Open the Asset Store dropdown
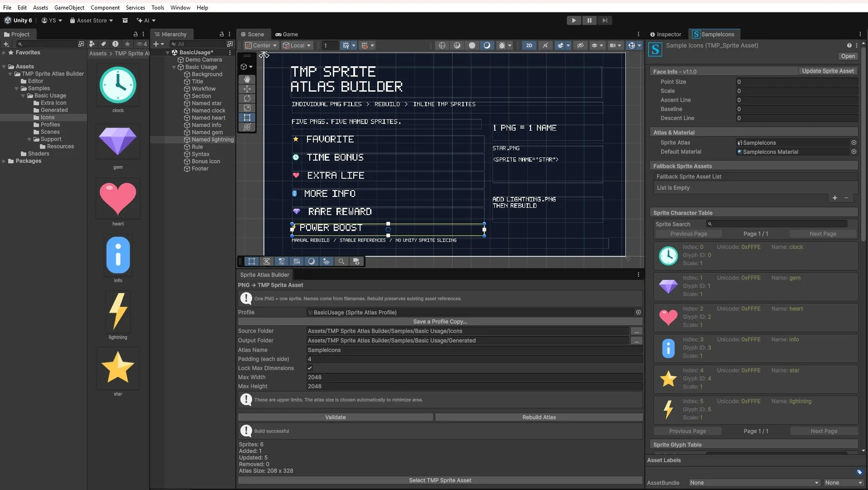Viewport: 868px width, 490px height. click(92, 21)
